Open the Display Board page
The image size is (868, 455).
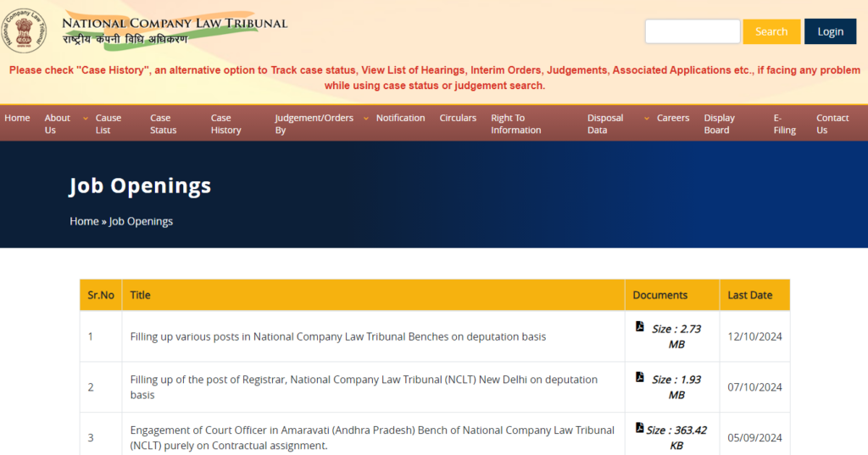pos(719,124)
